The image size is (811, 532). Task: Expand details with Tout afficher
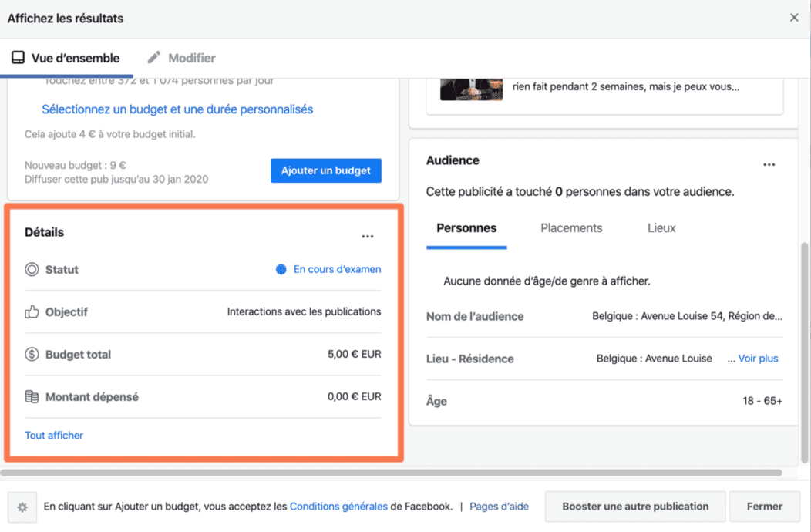coord(54,436)
